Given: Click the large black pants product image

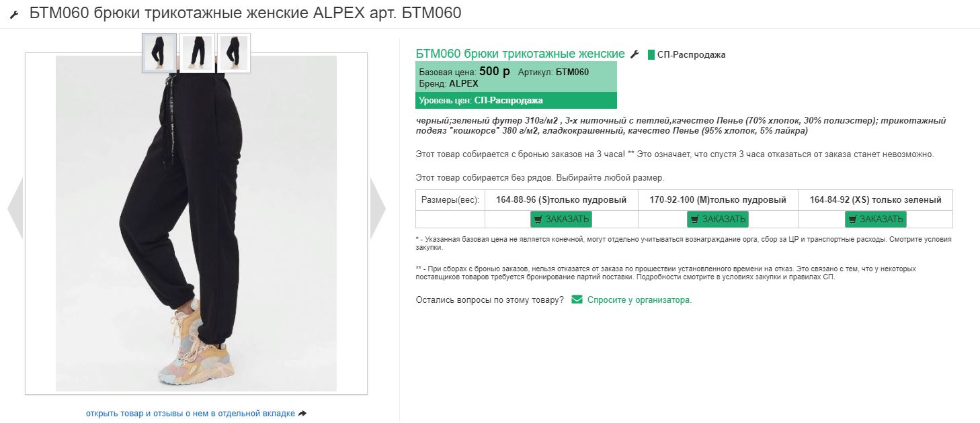Looking at the screenshot, I should [x=196, y=223].
